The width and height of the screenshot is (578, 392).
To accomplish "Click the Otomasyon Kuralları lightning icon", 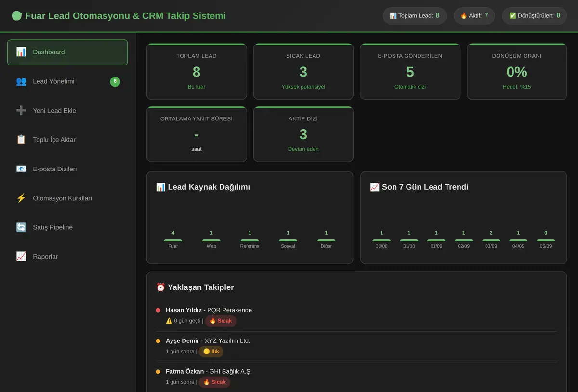I will [x=21, y=198].
